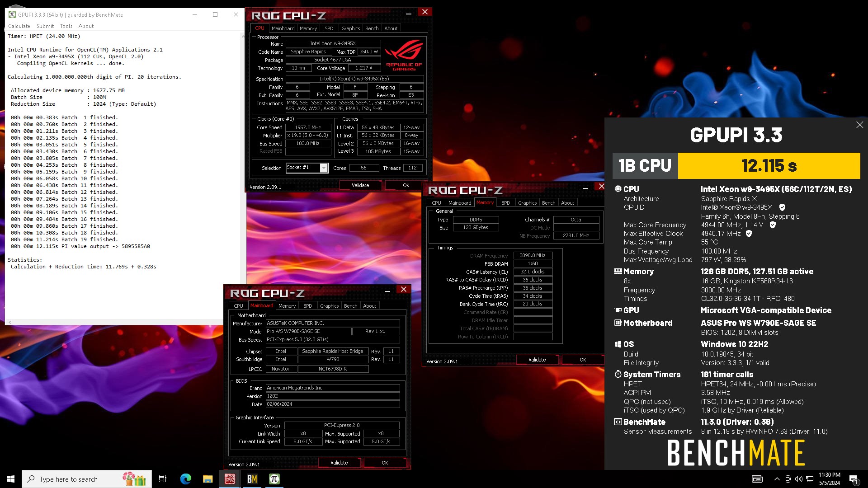This screenshot has height=488, width=868.
Task: Click OK in the Mainboard CPU-Z window
Action: (385, 463)
